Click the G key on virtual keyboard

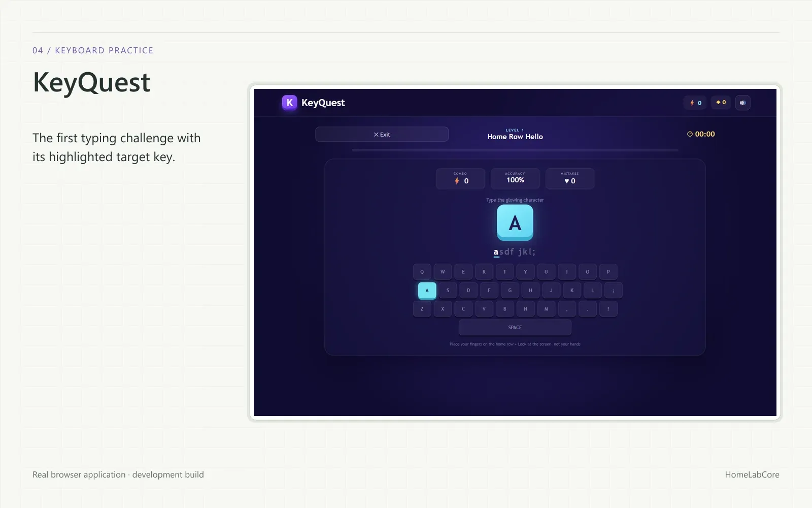point(510,291)
